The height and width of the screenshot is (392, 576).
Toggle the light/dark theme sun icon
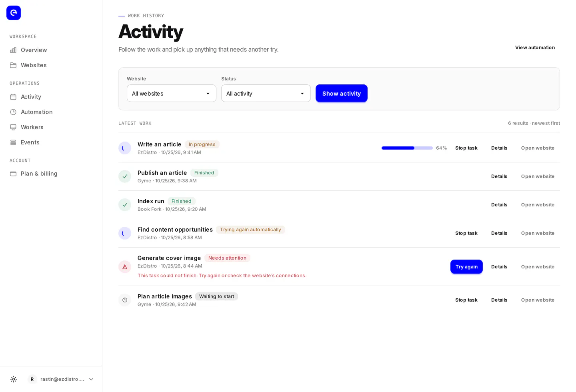click(x=14, y=379)
